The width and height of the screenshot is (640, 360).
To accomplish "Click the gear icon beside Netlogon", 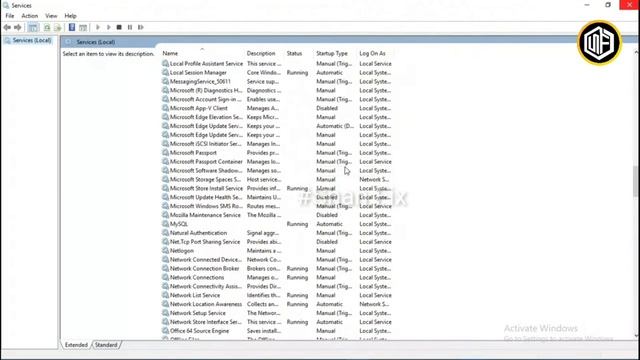I will tap(165, 251).
